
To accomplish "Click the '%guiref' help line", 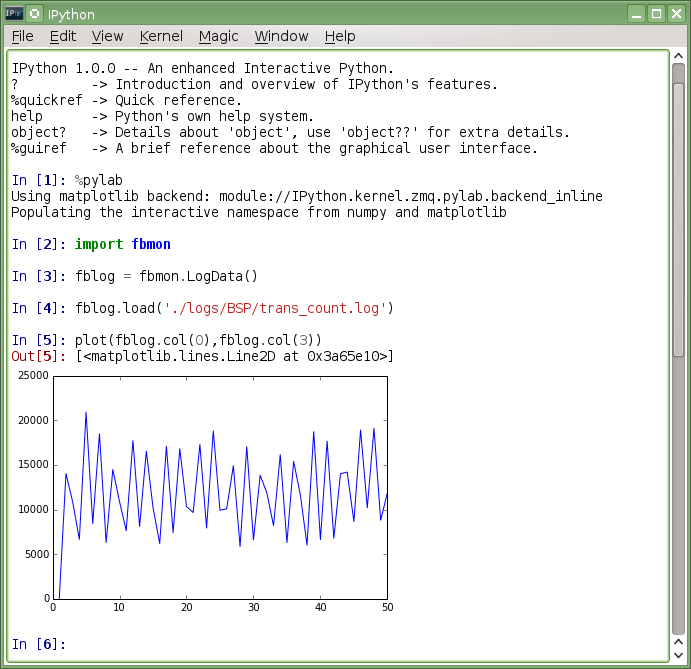I will pyautogui.click(x=274, y=149).
